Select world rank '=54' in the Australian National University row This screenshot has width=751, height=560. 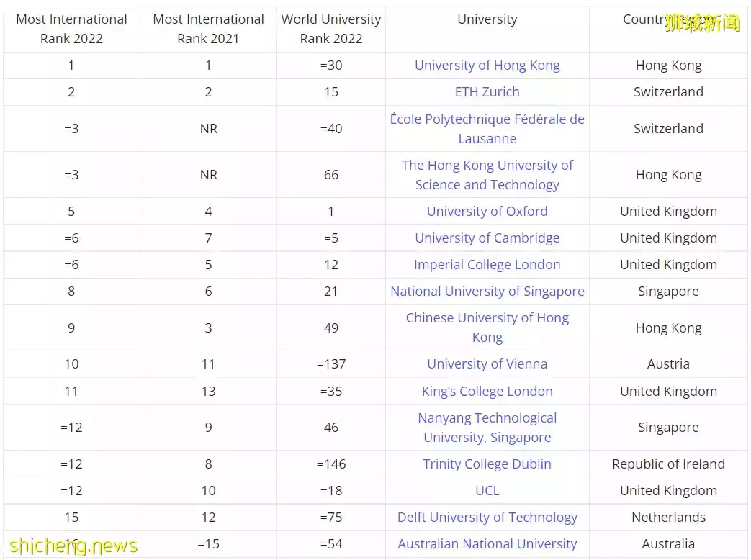331,544
